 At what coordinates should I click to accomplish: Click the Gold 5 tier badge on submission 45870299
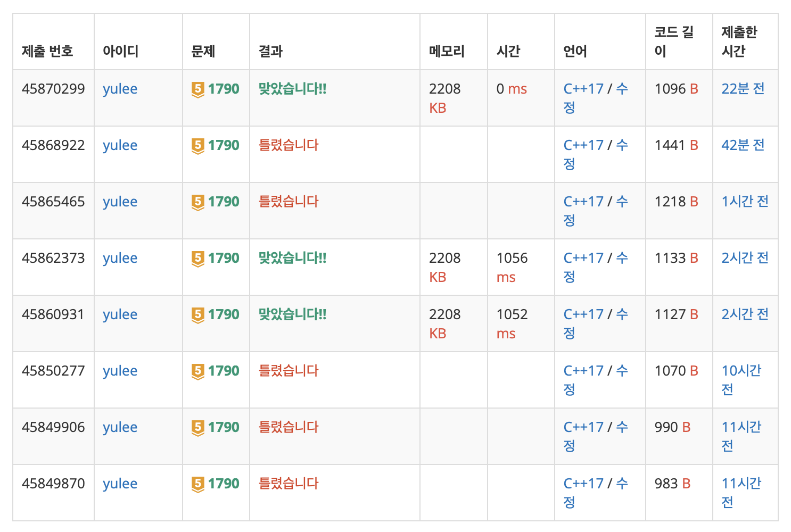[197, 89]
